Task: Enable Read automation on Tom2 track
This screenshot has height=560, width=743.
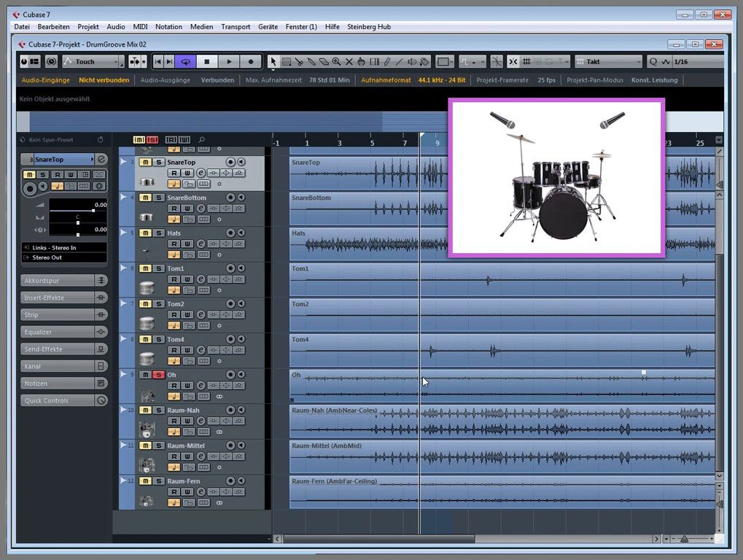Action: 174,314
